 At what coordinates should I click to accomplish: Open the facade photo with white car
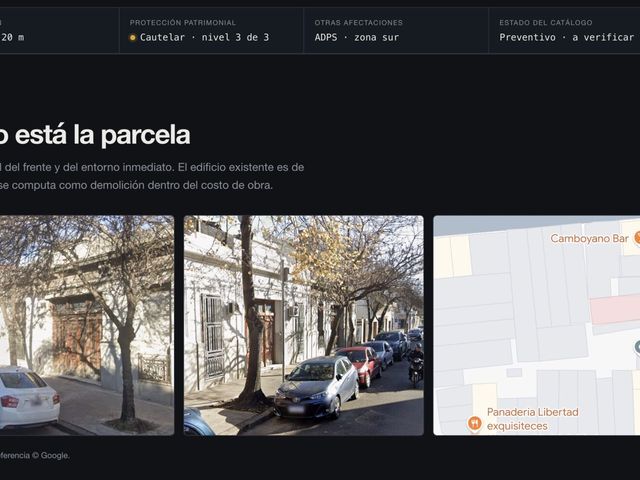87,325
